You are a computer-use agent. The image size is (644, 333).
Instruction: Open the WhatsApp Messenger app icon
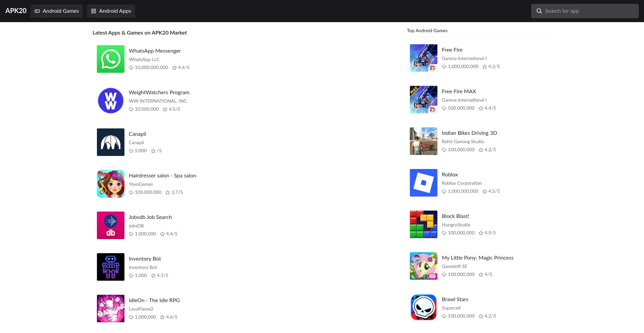(110, 59)
